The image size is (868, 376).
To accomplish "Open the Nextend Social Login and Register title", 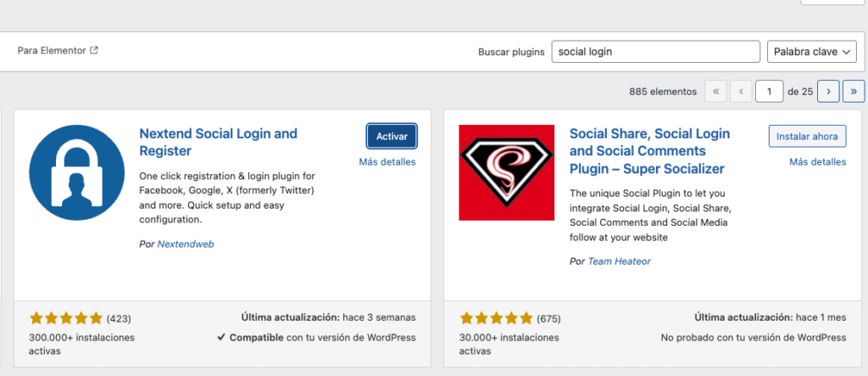I will tap(218, 142).
